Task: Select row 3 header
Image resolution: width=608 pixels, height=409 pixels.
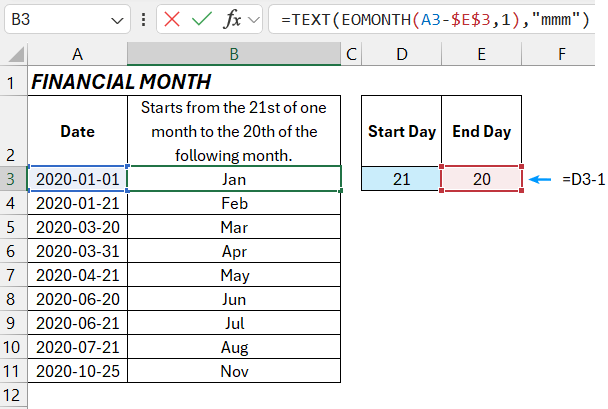Action: pos(14,180)
